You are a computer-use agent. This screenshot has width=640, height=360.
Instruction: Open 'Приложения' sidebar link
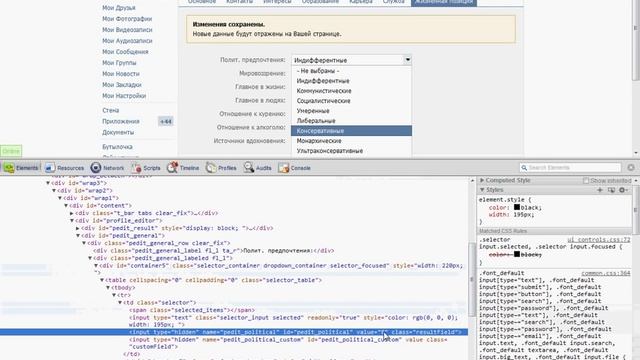pyautogui.click(x=121, y=121)
